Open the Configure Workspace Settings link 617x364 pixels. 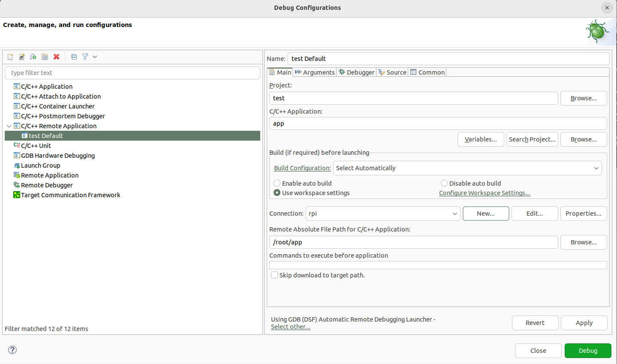click(485, 193)
